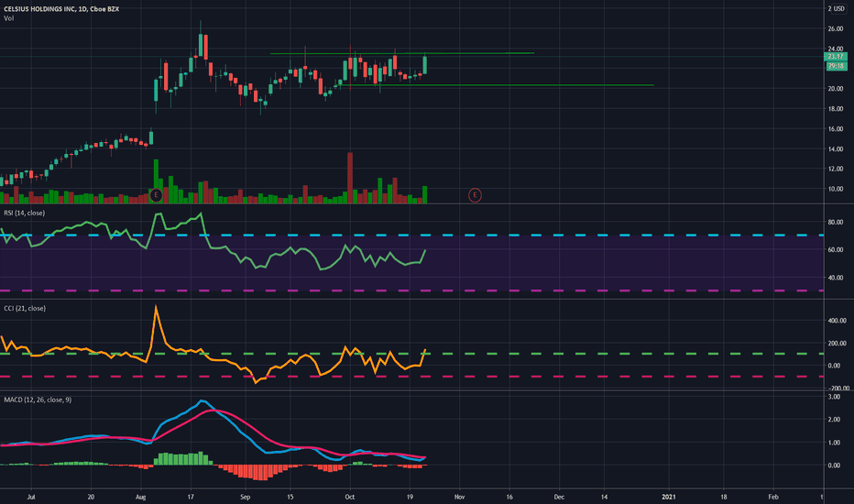Click the tall red October volume bar
Image resolution: width=854 pixels, height=504 pixels.
(x=350, y=178)
